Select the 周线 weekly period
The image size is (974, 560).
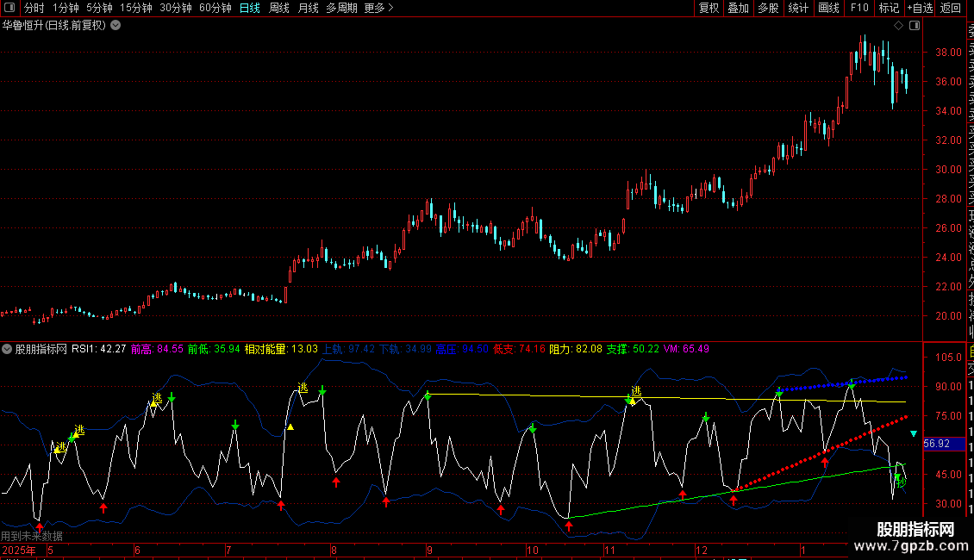[x=279, y=9]
